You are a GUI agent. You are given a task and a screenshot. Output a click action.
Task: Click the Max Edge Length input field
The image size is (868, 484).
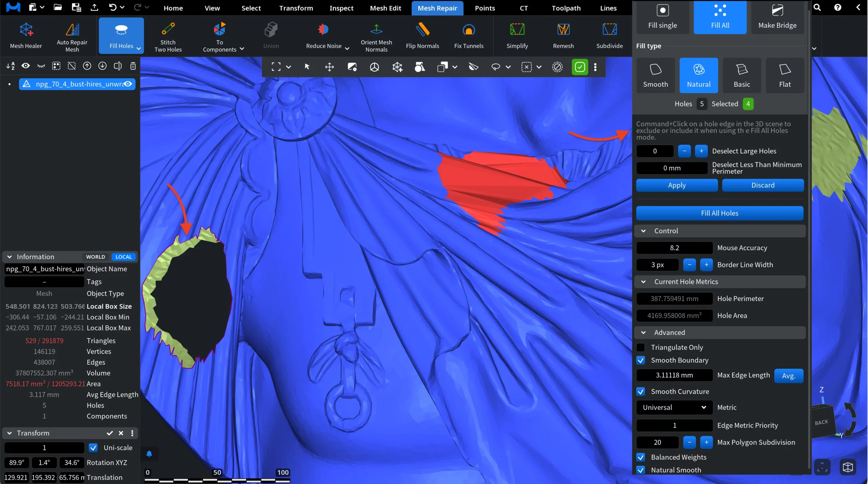point(674,375)
